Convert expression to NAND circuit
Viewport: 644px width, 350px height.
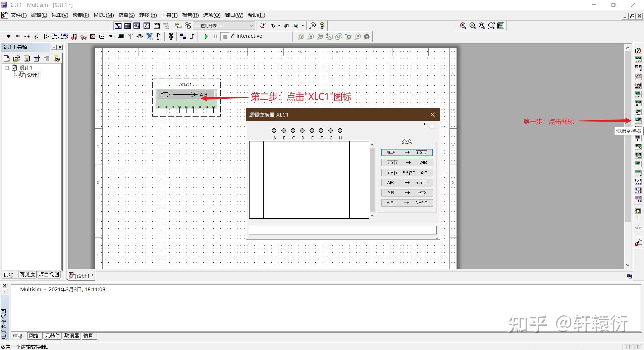pos(407,203)
